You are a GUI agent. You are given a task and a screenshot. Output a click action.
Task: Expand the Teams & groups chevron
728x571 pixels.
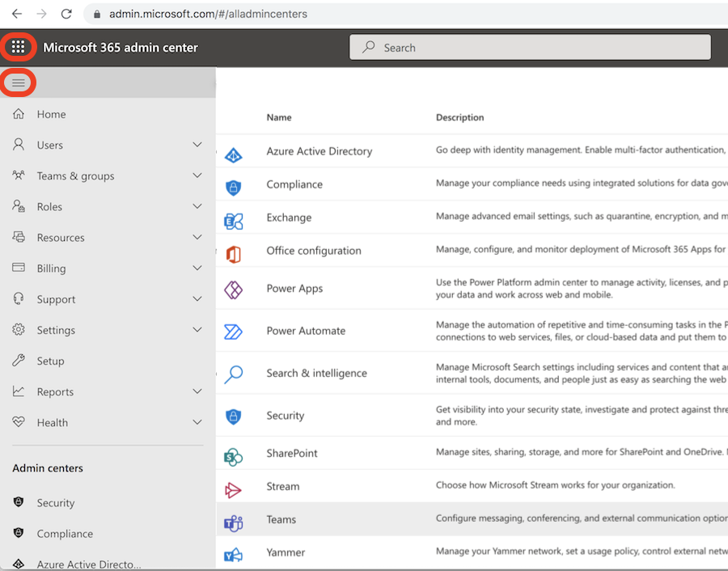click(x=197, y=175)
